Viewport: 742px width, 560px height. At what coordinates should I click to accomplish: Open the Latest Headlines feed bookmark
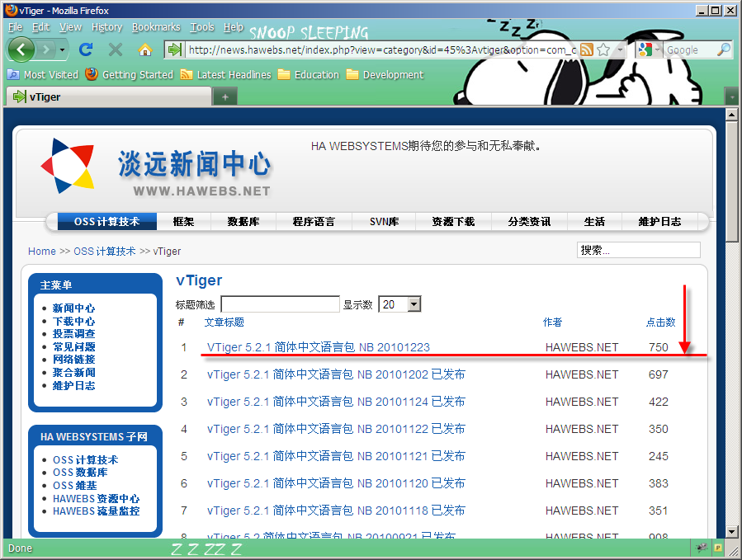(x=225, y=75)
